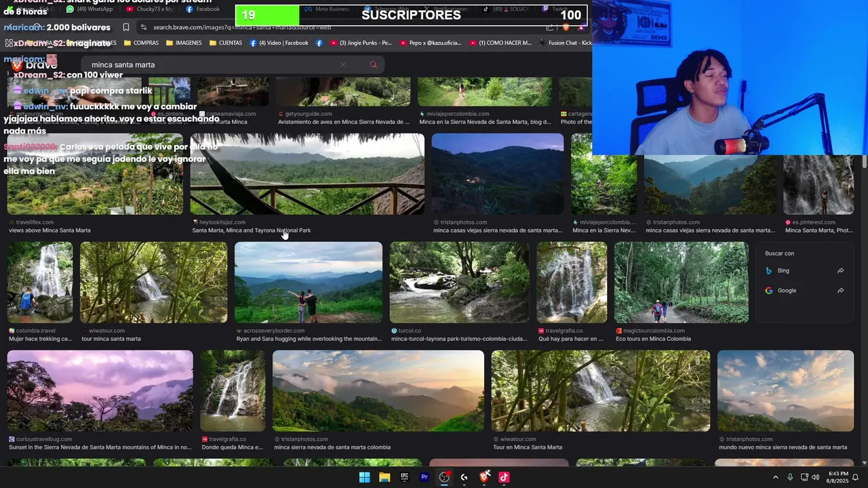Open the turcol.co river image
The width and height of the screenshot is (868, 488).
[x=459, y=282]
